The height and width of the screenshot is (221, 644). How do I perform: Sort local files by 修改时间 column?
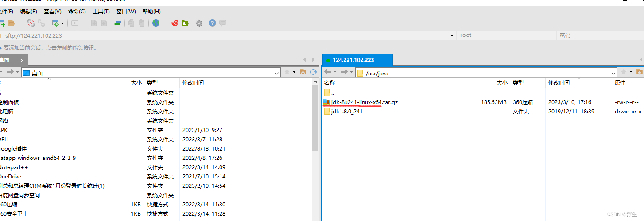(x=213, y=83)
